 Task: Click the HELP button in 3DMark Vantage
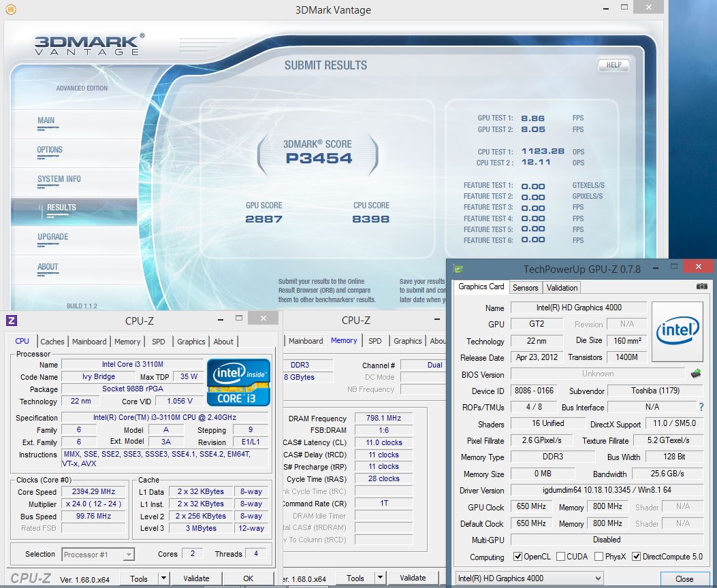614,65
